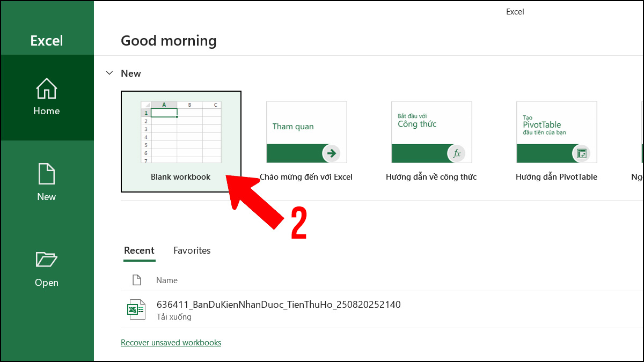Switch to the Recent tab
The height and width of the screenshot is (362, 644).
click(139, 250)
